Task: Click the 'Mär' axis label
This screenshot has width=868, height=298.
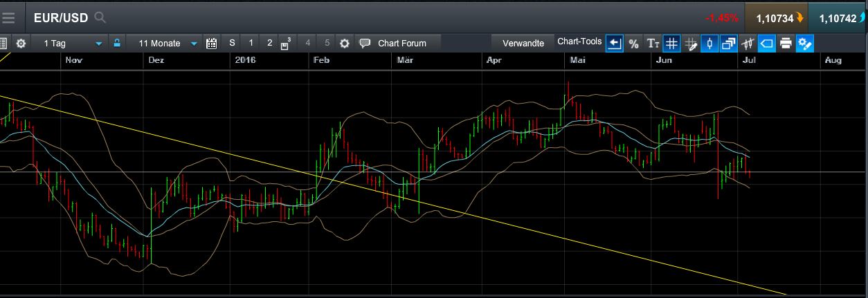Action: click(405, 61)
